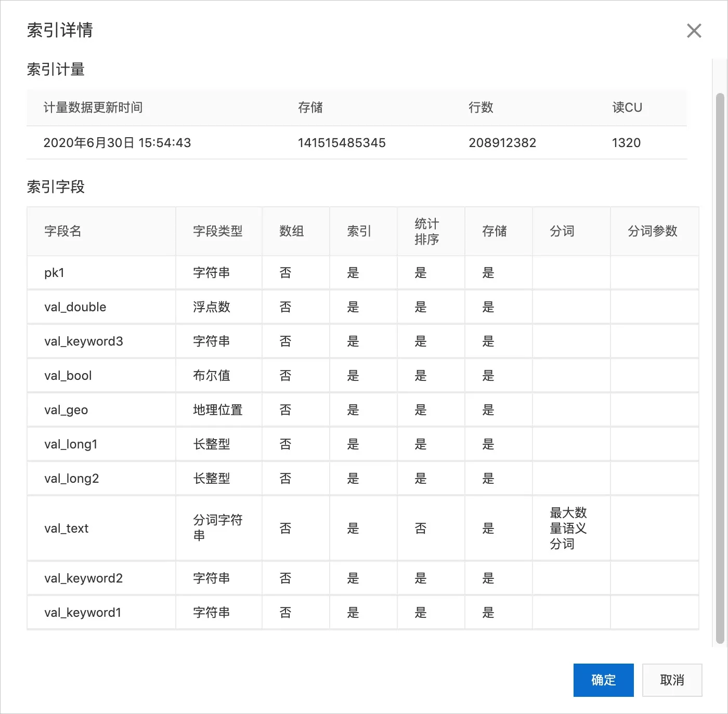Click the 长整型 type of val_long1
This screenshot has width=728, height=714.
click(x=212, y=444)
